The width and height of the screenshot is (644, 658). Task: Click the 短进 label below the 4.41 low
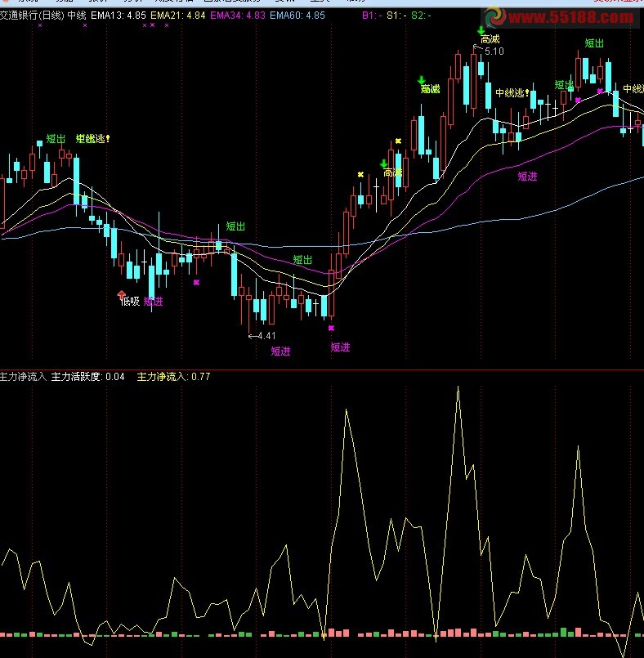click(280, 351)
